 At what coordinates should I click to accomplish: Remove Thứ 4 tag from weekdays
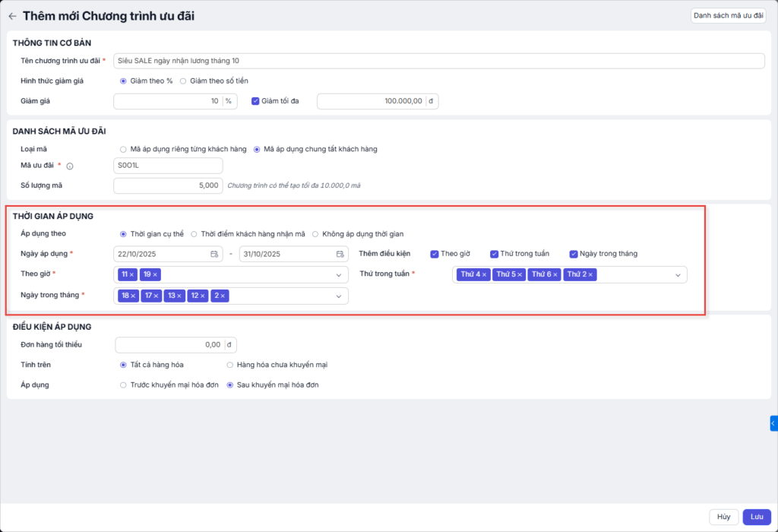tap(485, 274)
